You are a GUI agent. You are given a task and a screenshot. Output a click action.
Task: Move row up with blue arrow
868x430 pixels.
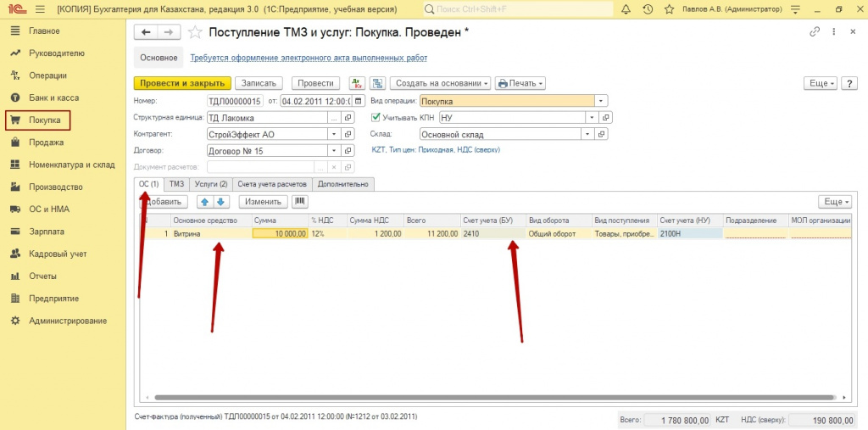click(204, 202)
